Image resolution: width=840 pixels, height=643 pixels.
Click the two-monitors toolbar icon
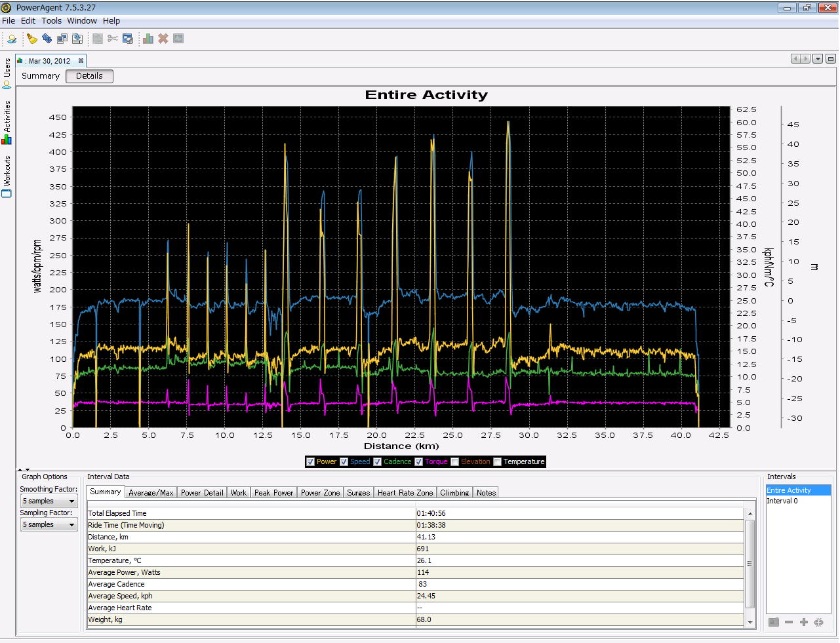(62, 39)
